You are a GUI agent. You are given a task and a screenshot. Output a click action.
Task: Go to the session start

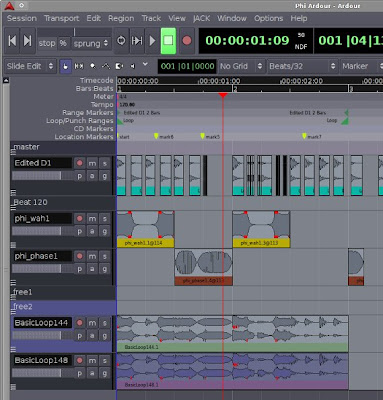click(12, 41)
